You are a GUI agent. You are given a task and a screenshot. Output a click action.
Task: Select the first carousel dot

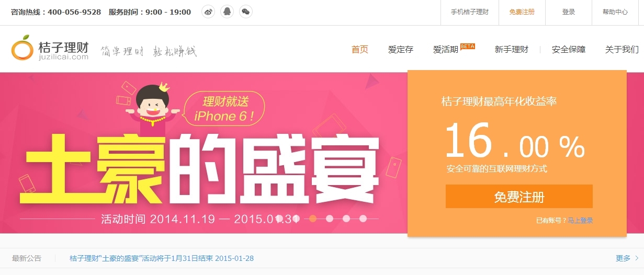tap(279, 219)
